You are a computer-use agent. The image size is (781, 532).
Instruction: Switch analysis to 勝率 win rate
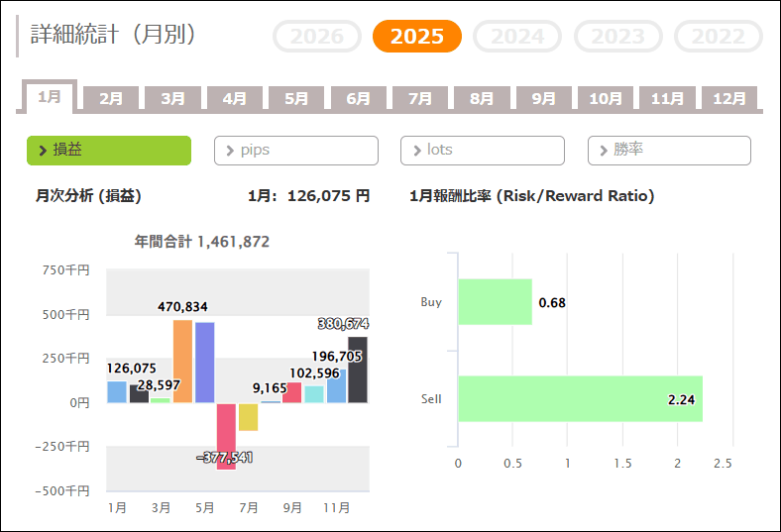pos(669,151)
